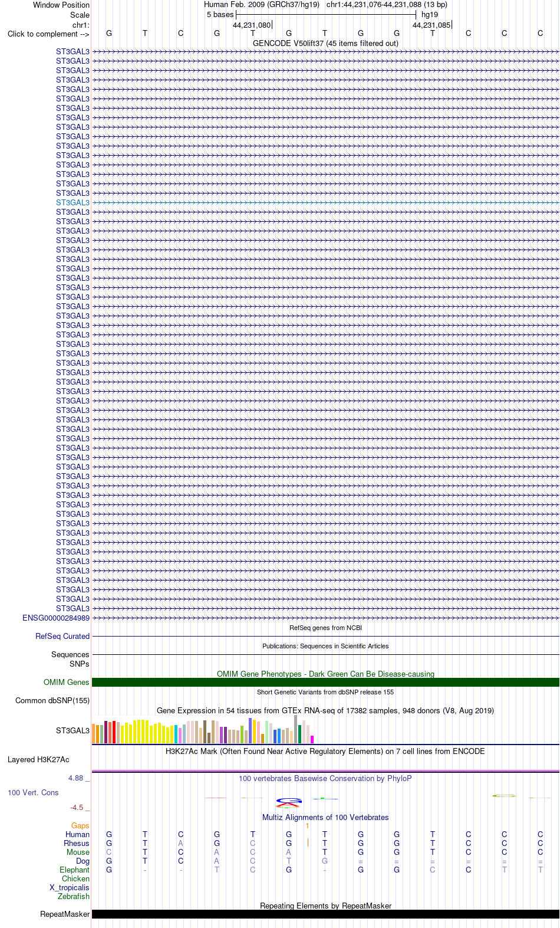Select the 'Click to complement -->' base label

click(x=48, y=34)
